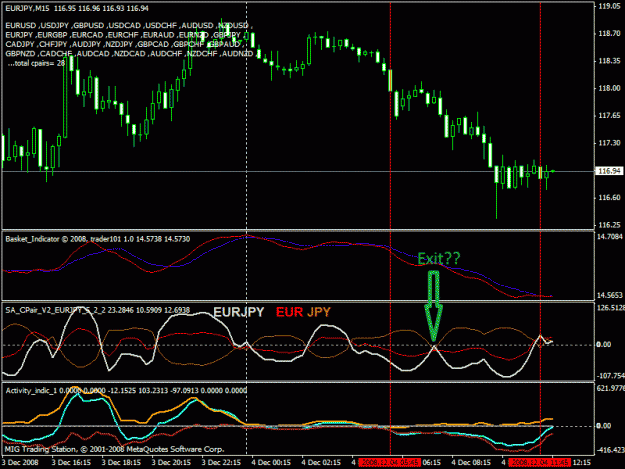Viewport: 625px width, 469px height.
Task: Select the '...total cpairs= 28' label
Action: 36,63
